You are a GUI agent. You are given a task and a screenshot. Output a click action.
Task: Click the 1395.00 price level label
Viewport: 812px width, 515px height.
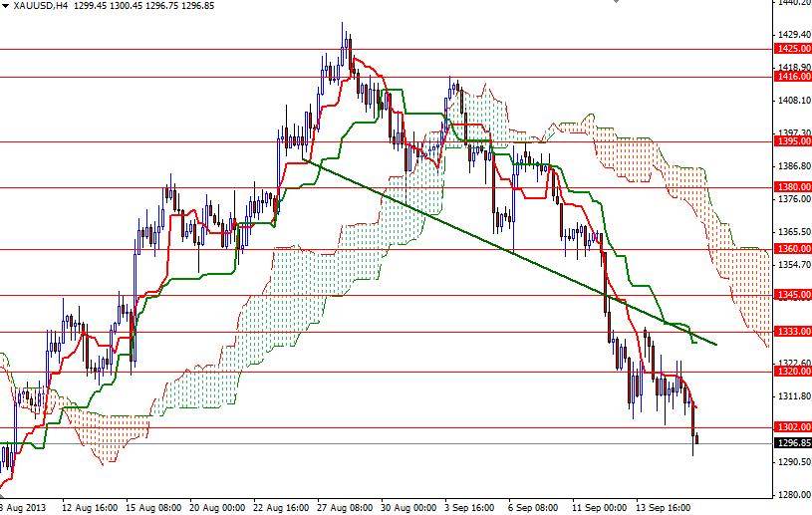point(793,141)
